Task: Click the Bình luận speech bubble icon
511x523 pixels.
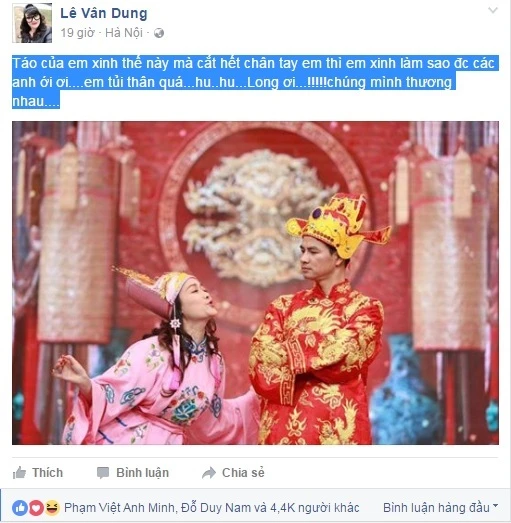Action: click(x=103, y=473)
